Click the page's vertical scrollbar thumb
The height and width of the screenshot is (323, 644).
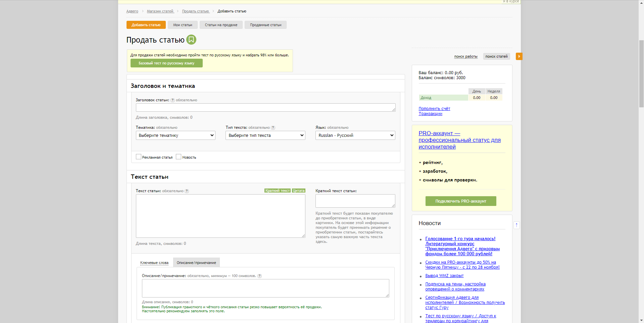click(x=641, y=73)
